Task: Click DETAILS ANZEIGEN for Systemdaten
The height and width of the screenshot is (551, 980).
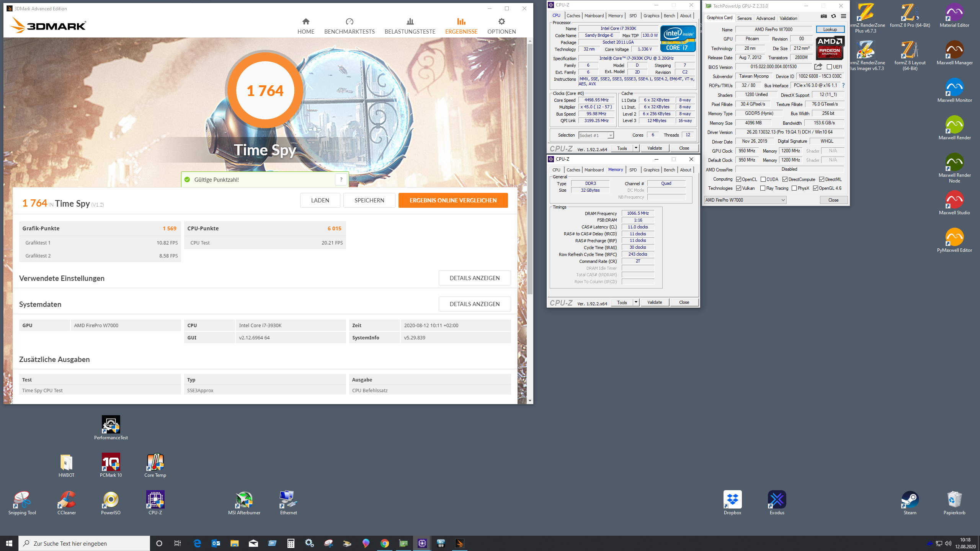Action: pyautogui.click(x=475, y=304)
